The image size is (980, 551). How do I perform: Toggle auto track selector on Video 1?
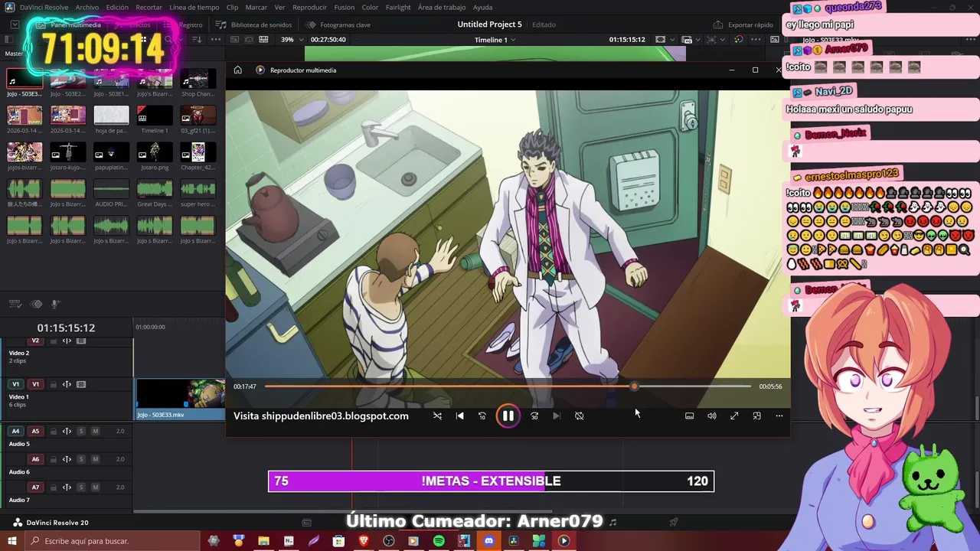67,384
